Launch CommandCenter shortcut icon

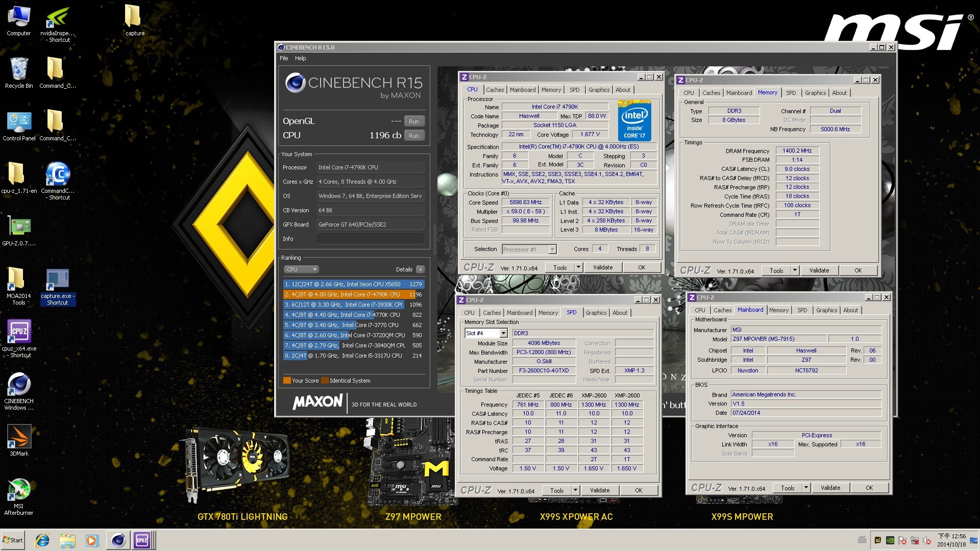point(58,181)
